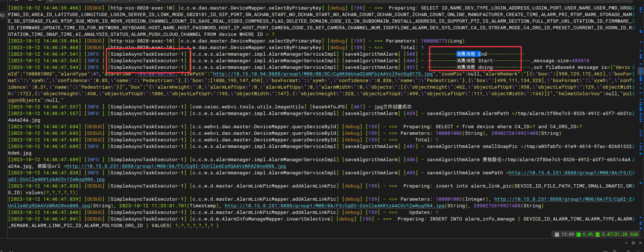Click the 5.47/31.26 GiB memory value

[620, 234]
